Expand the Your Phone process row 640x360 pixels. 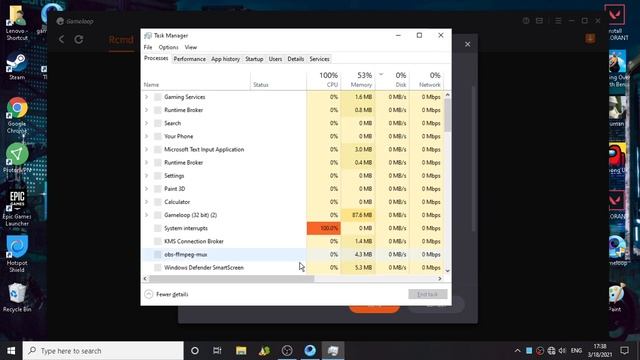click(x=147, y=136)
